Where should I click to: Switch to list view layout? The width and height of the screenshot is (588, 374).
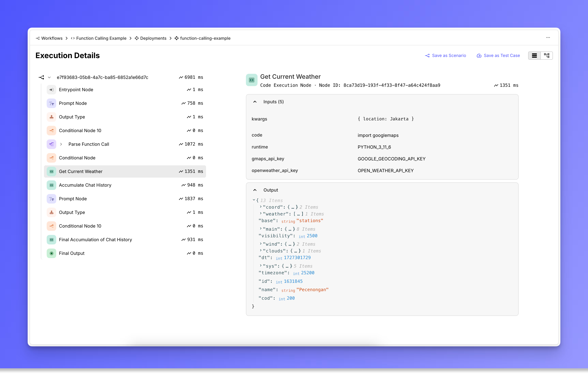coord(534,56)
